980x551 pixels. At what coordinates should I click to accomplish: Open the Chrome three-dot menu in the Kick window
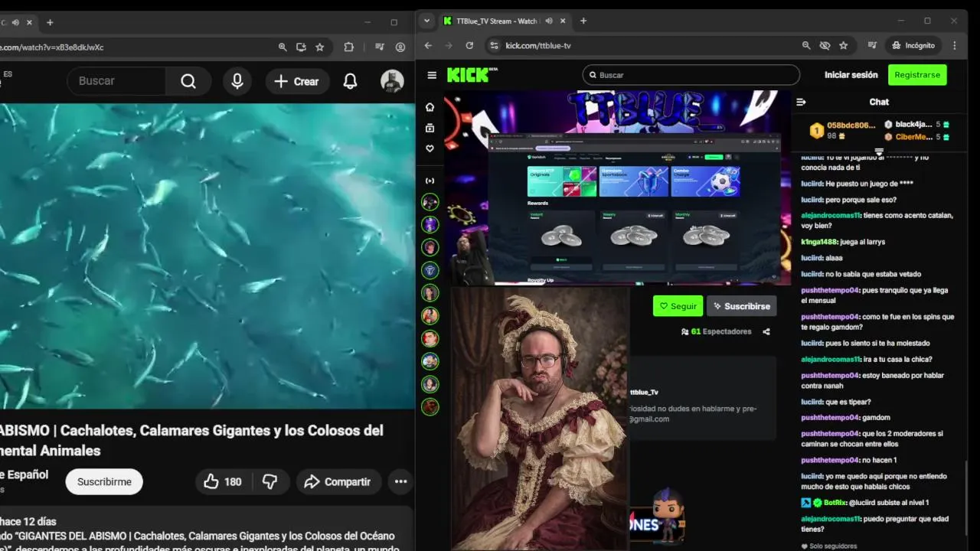(x=955, y=45)
